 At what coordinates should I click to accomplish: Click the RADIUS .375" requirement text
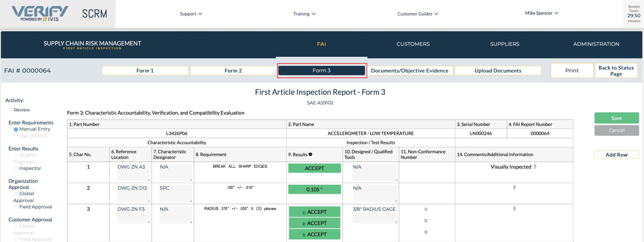[x=240, y=209]
